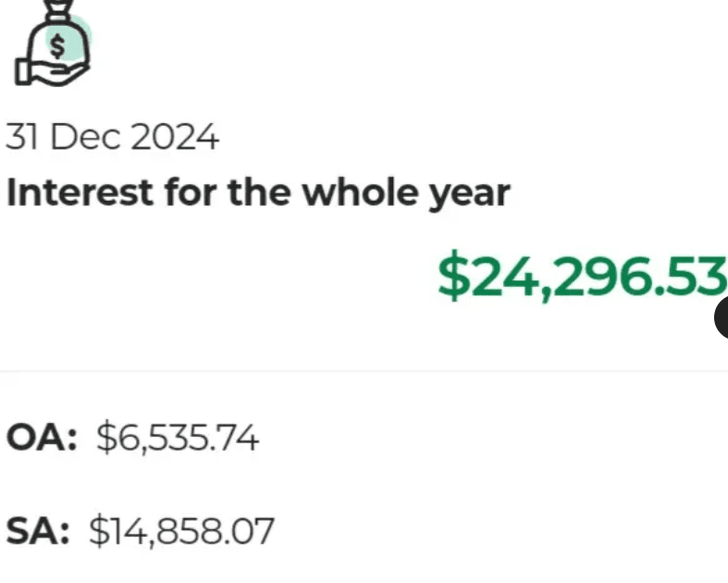
Task: Click the money bag in hand icon
Action: pos(53,43)
